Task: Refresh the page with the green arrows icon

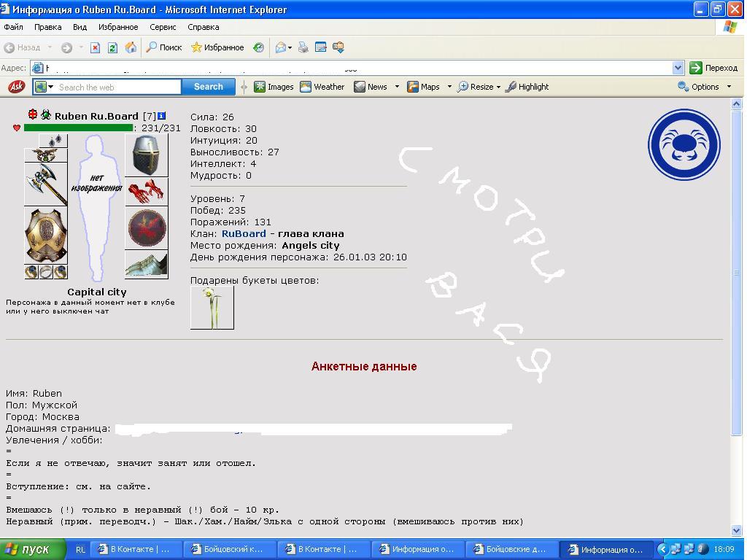Action: (112, 47)
